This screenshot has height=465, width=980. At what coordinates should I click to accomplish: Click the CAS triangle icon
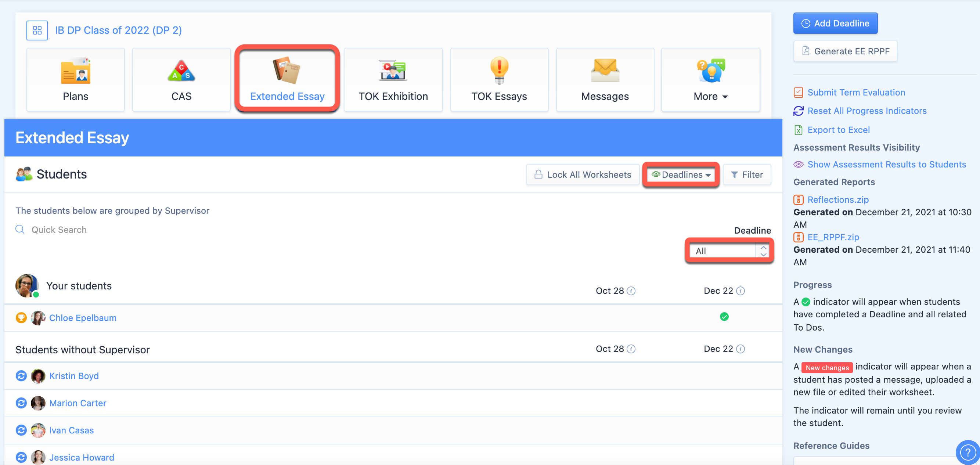pos(181,71)
